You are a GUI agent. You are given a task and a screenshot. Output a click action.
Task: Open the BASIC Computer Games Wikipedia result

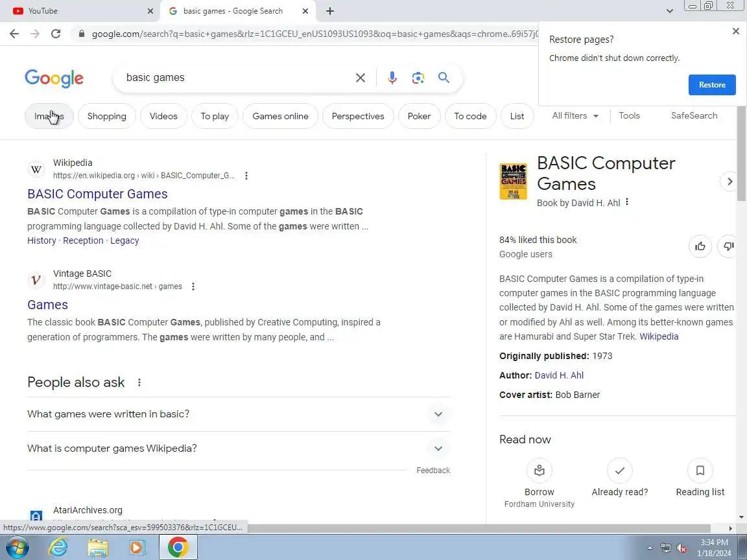98,194
